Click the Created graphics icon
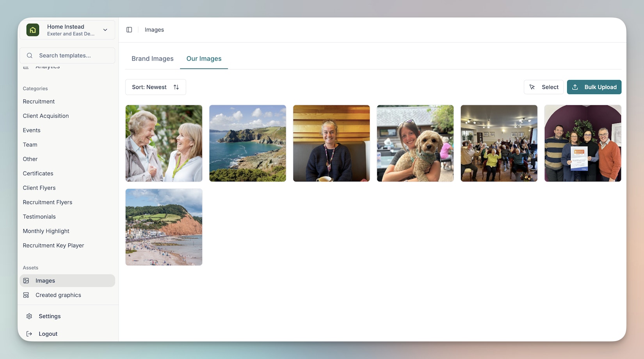The image size is (644, 359). (26, 295)
